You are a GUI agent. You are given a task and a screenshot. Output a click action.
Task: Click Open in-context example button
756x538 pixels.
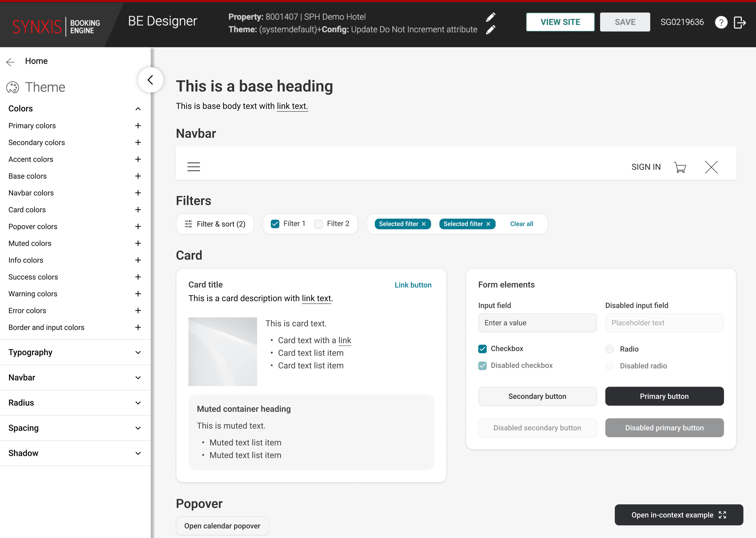click(679, 515)
